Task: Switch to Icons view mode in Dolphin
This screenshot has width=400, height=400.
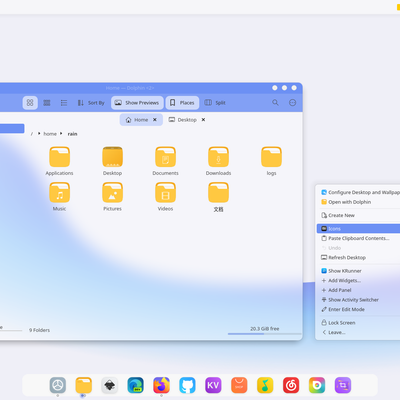Action: (x=30, y=103)
